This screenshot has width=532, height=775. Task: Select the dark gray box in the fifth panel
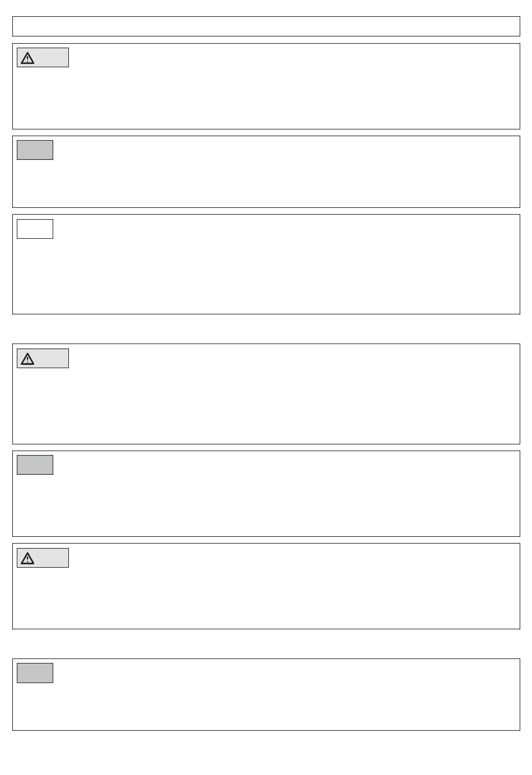coord(35,465)
